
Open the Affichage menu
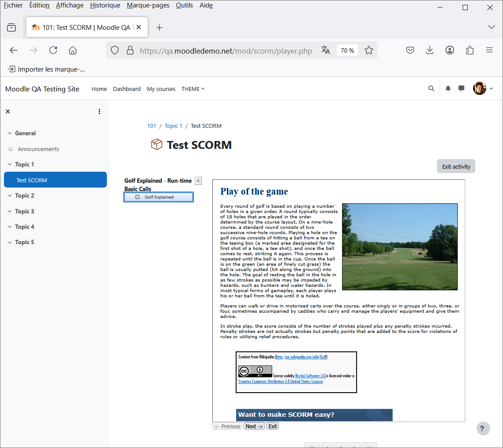69,5
